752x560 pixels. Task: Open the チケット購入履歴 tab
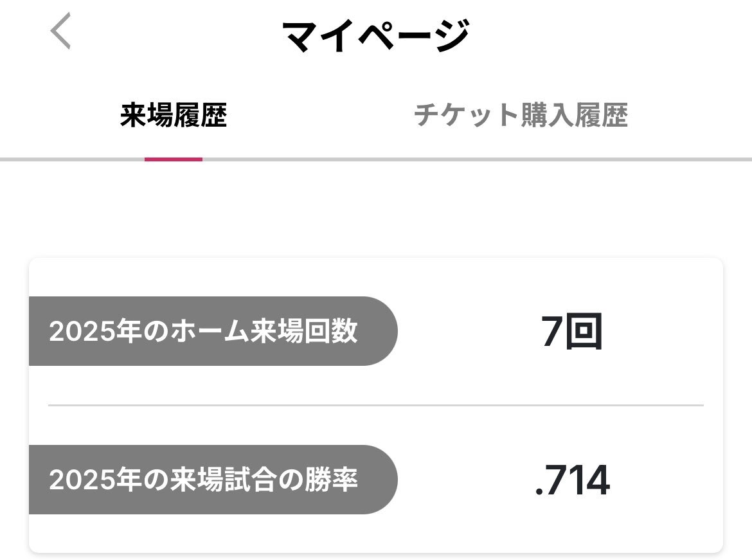(521, 115)
